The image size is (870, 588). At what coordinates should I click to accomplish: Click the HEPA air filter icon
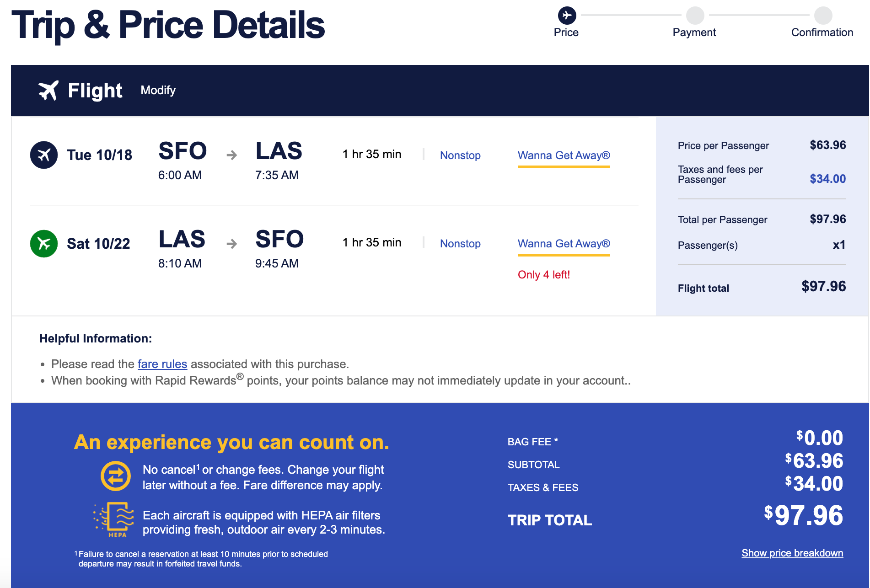114,520
